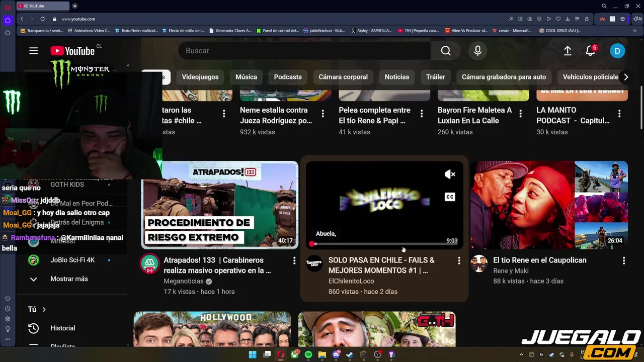Screen dimensions: 644x362
Task: Reload the page in the browser toolbar
Action: 42,19
